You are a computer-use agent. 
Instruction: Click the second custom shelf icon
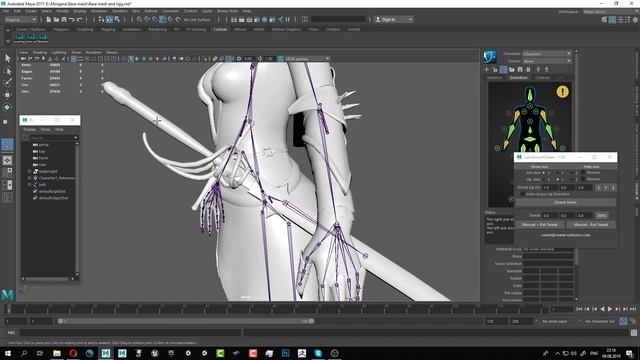pos(31,38)
